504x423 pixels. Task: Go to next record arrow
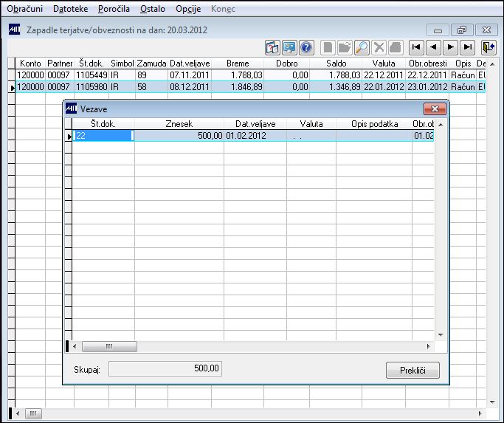point(450,47)
